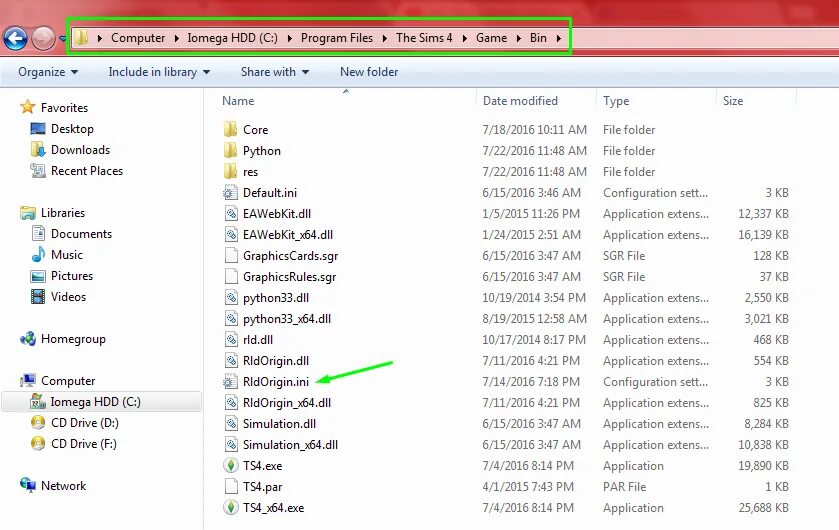Sort by Type column header

point(616,101)
